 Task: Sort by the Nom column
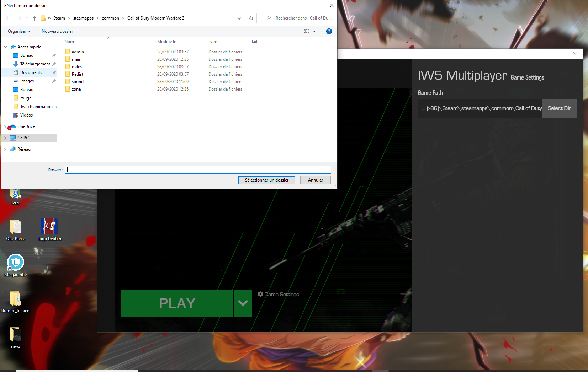point(69,42)
